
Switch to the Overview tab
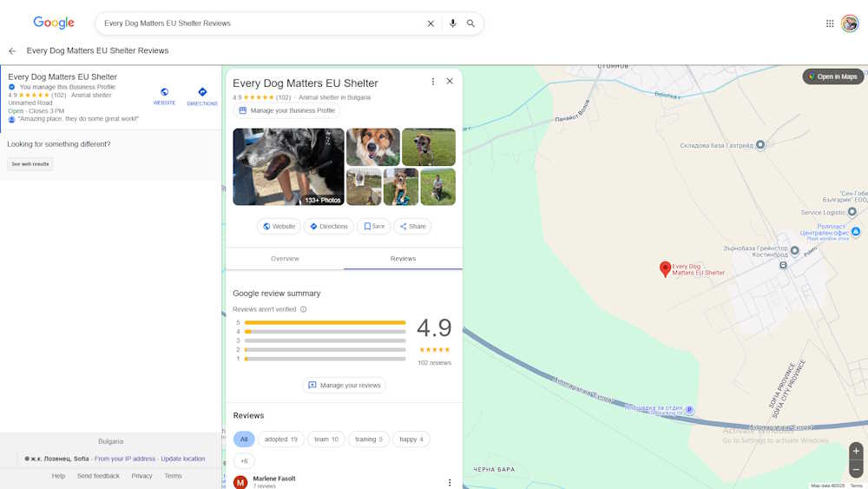click(285, 259)
